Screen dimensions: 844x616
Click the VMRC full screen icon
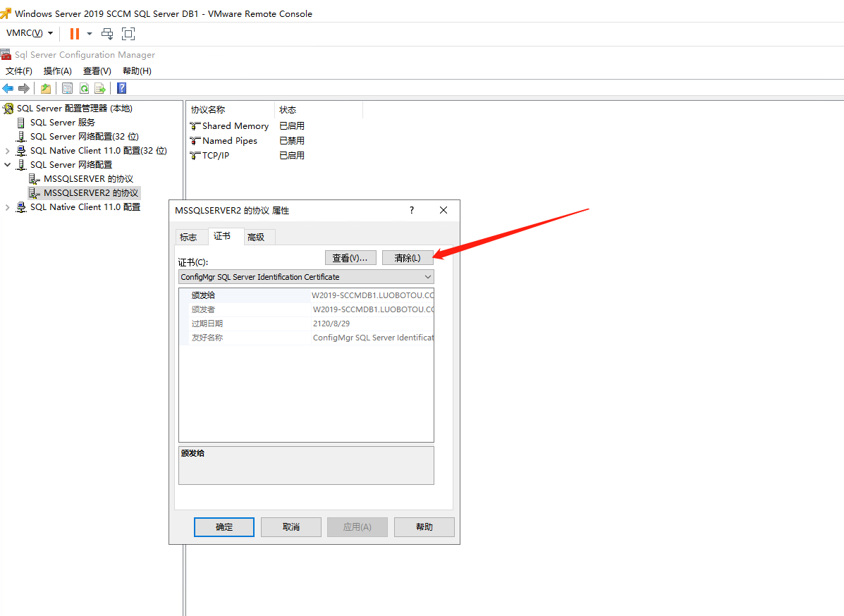(x=128, y=34)
